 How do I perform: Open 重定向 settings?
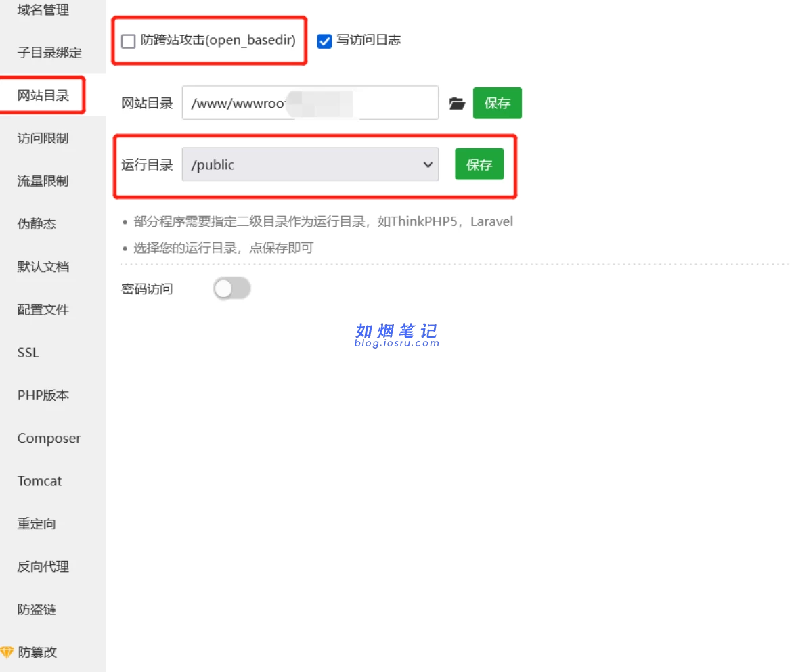(37, 524)
